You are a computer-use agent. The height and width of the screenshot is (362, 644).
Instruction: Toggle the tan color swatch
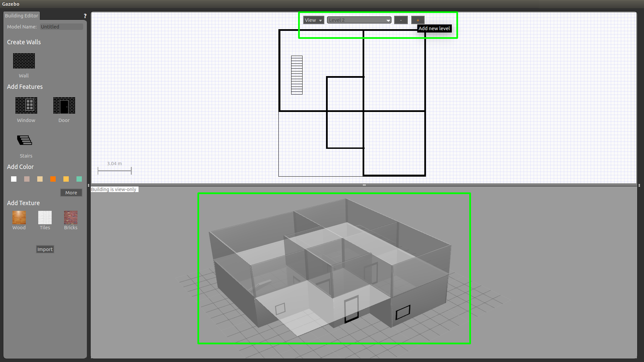40,179
